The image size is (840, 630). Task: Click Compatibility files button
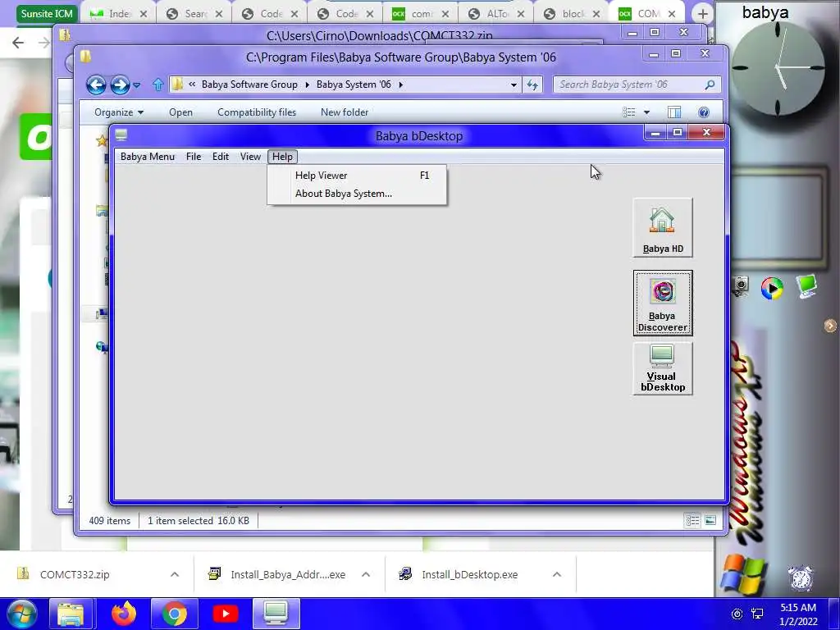click(257, 112)
